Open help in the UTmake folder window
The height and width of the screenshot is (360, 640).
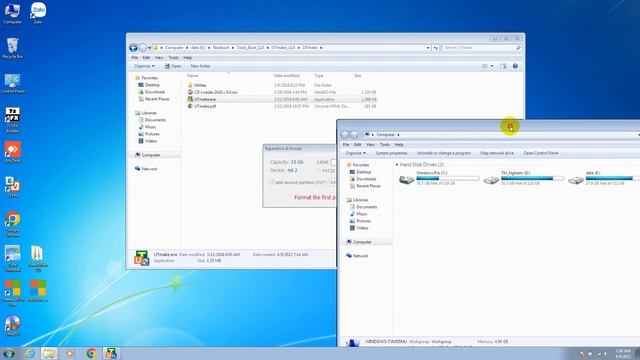(515, 66)
